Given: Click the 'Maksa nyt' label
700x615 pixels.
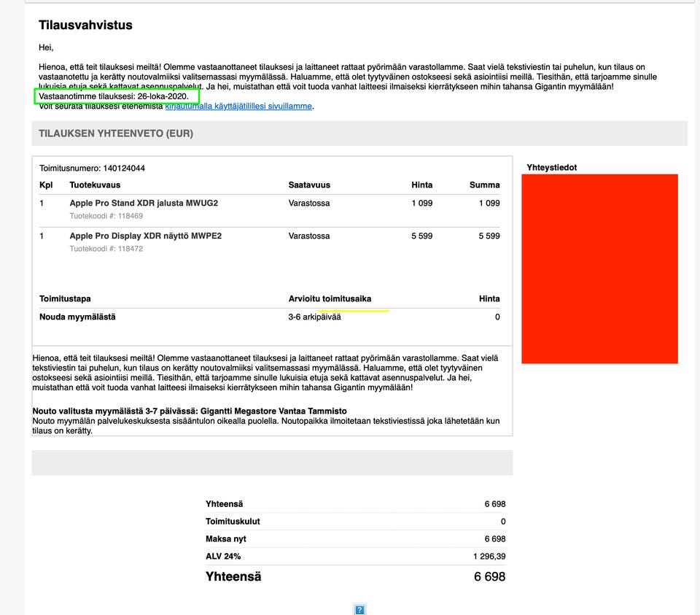Looking at the screenshot, I should click(225, 539).
